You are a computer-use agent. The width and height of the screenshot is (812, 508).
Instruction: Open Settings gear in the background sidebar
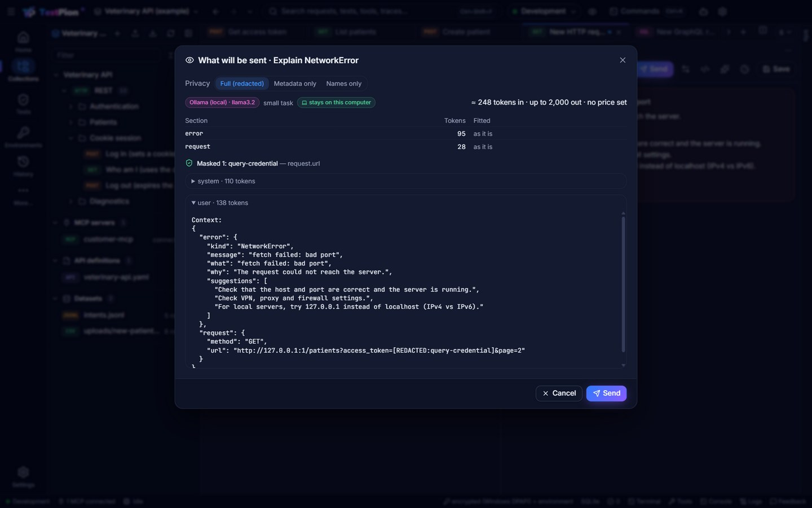click(x=23, y=476)
